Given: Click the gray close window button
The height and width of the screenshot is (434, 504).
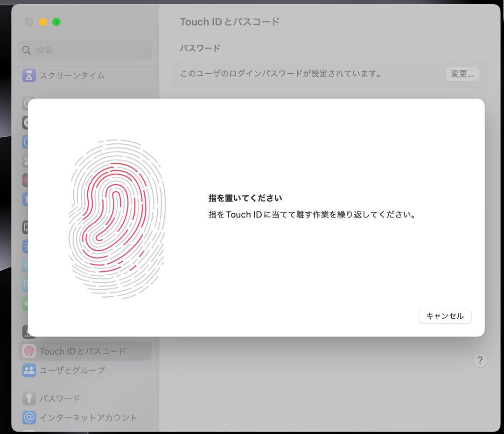Looking at the screenshot, I should pos(29,22).
